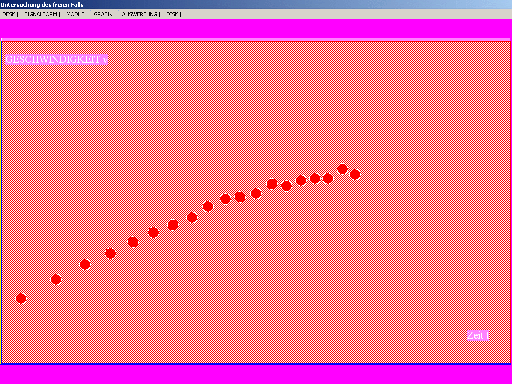Select the fifth data point from the left

133,242
